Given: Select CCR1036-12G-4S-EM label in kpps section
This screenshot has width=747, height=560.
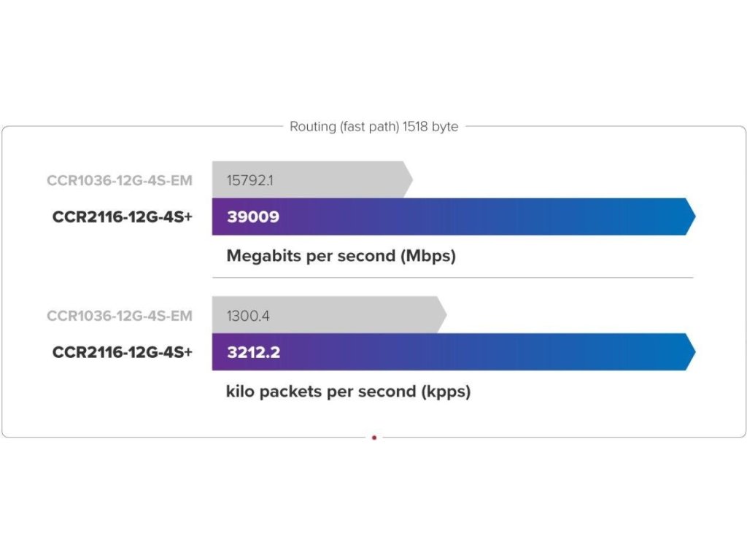Looking at the screenshot, I should [x=120, y=316].
